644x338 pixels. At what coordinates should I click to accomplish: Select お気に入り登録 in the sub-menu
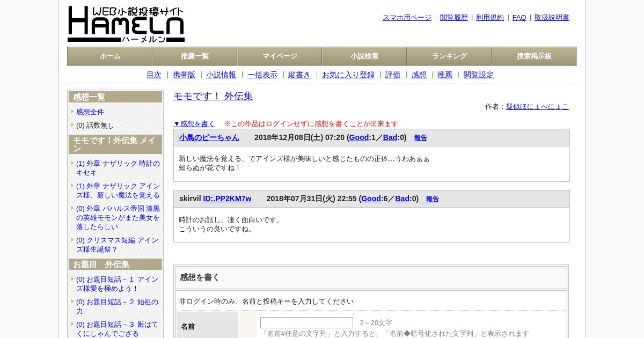tap(348, 75)
